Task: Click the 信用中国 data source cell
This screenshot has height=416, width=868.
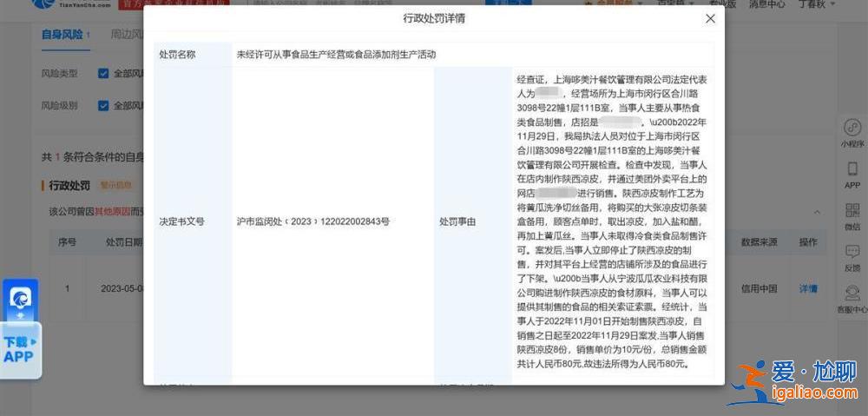Action: (x=759, y=288)
